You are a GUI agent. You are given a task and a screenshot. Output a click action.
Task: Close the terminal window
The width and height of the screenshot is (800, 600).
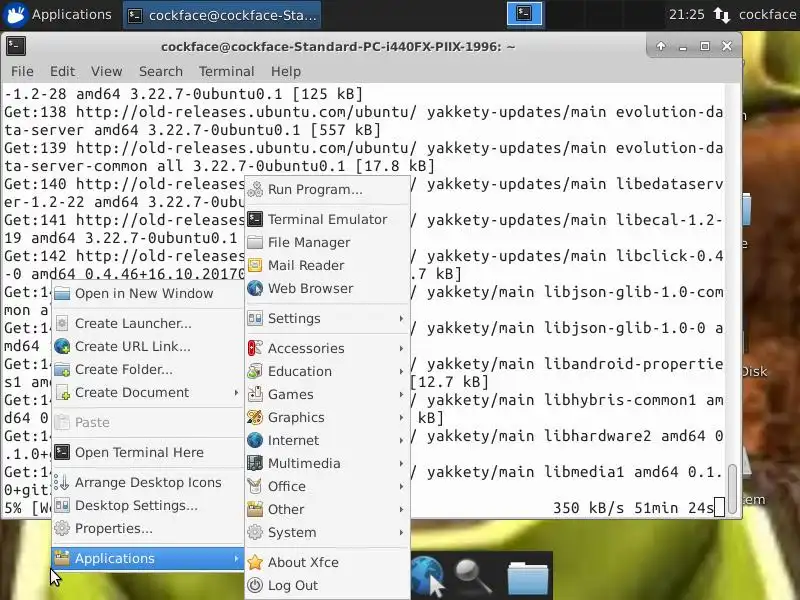[x=727, y=46]
